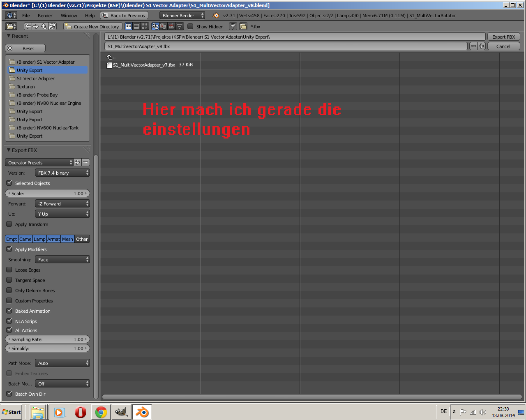
Task: Launch Google Chrome from taskbar
Action: (x=101, y=412)
